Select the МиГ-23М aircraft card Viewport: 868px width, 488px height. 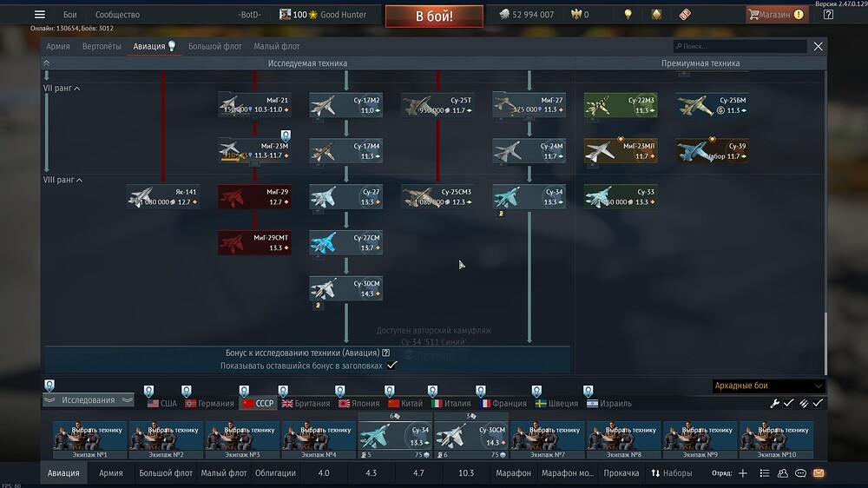click(254, 151)
